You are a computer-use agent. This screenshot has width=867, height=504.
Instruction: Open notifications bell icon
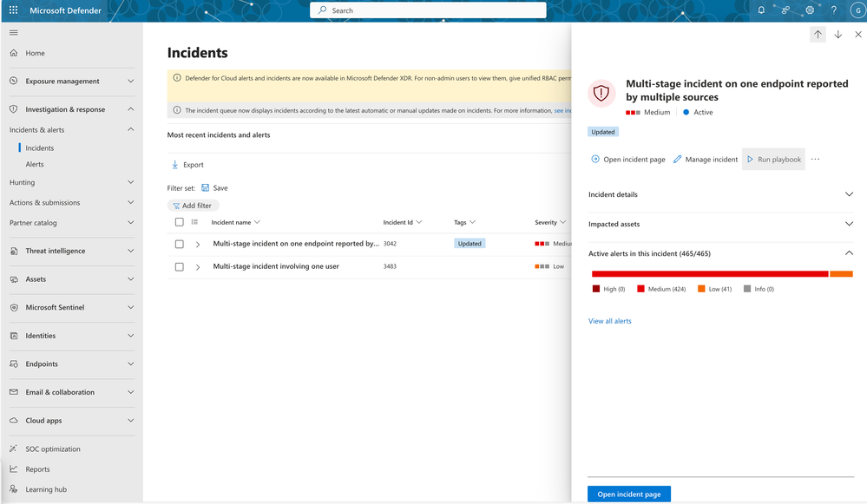click(x=761, y=10)
